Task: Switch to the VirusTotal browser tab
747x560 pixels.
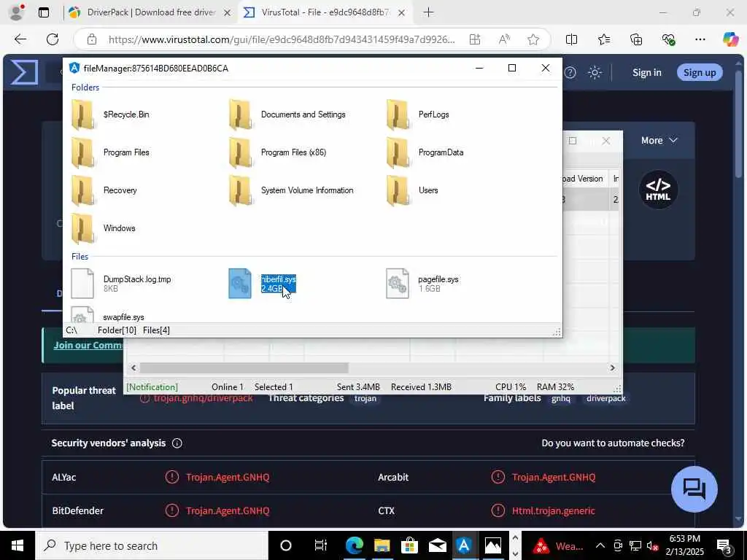Action: (x=325, y=12)
